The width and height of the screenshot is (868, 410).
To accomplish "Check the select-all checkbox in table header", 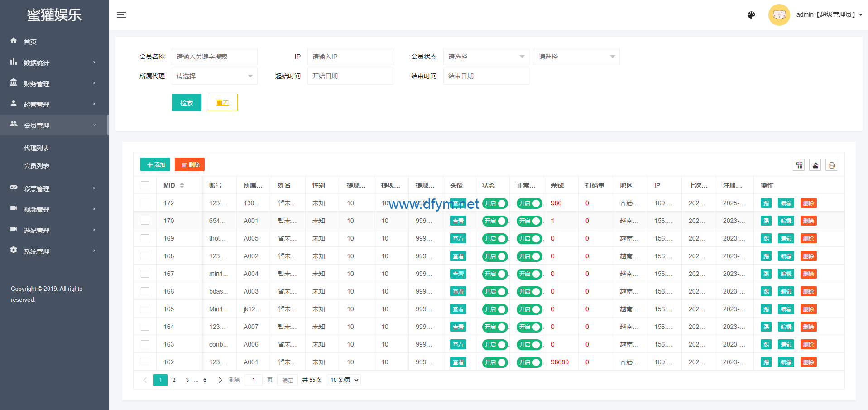I will 145,185.
